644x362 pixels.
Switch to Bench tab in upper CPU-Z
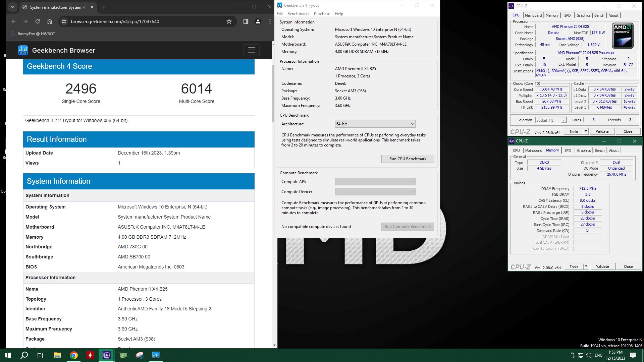coord(599,15)
